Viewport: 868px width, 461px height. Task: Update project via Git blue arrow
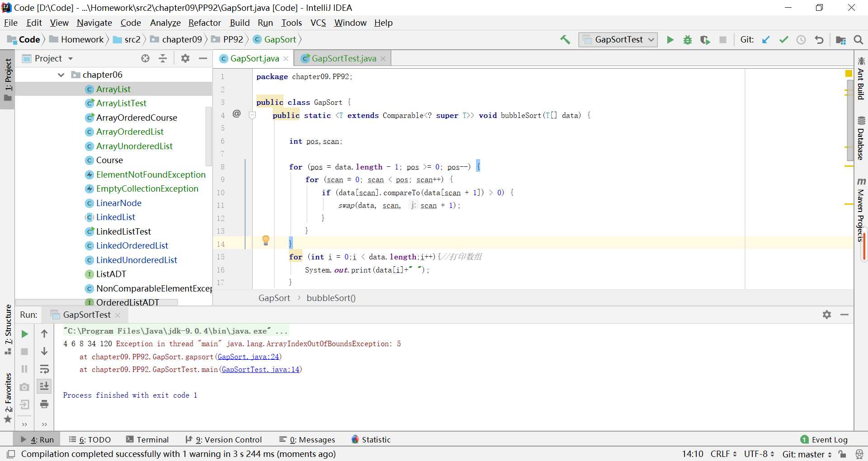[x=766, y=40]
